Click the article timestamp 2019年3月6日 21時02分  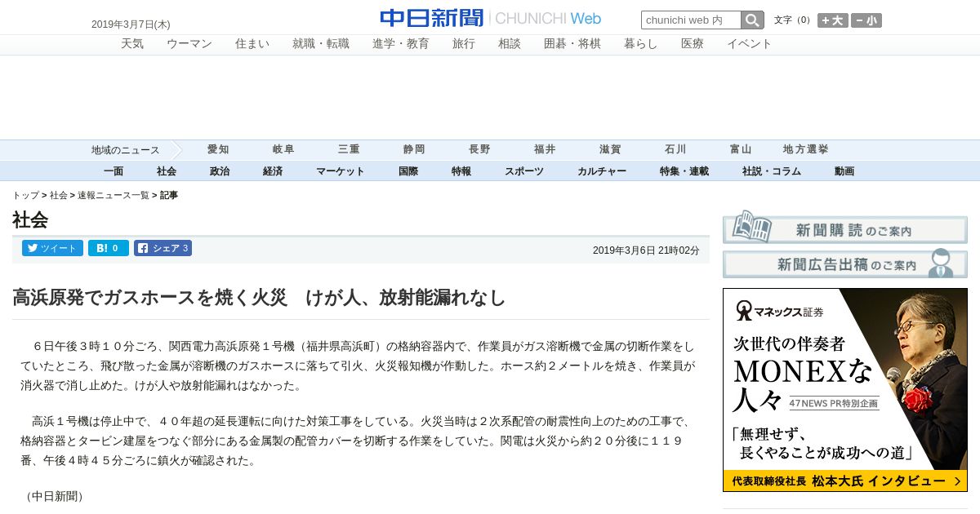click(x=646, y=250)
